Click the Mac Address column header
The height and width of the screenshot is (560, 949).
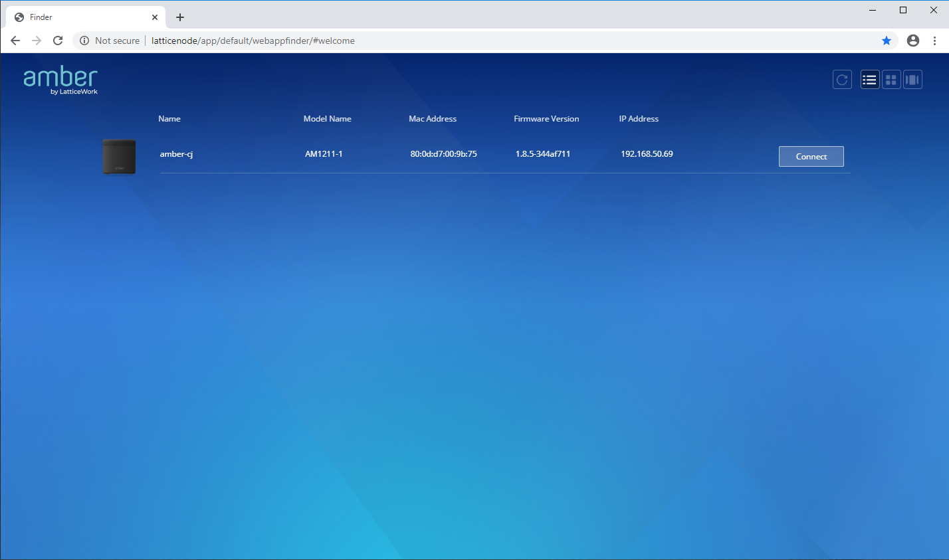coord(433,119)
